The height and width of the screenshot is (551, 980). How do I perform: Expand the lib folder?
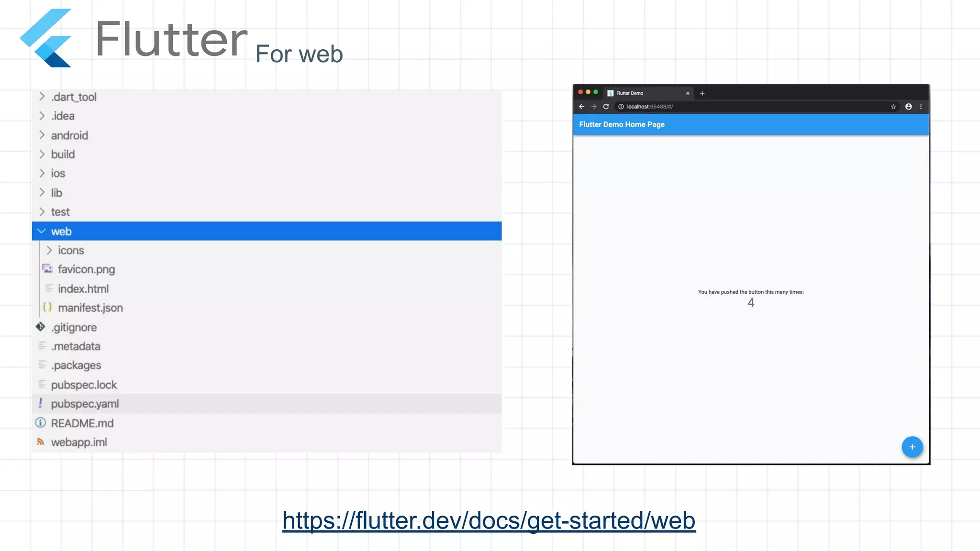pyautogui.click(x=42, y=193)
